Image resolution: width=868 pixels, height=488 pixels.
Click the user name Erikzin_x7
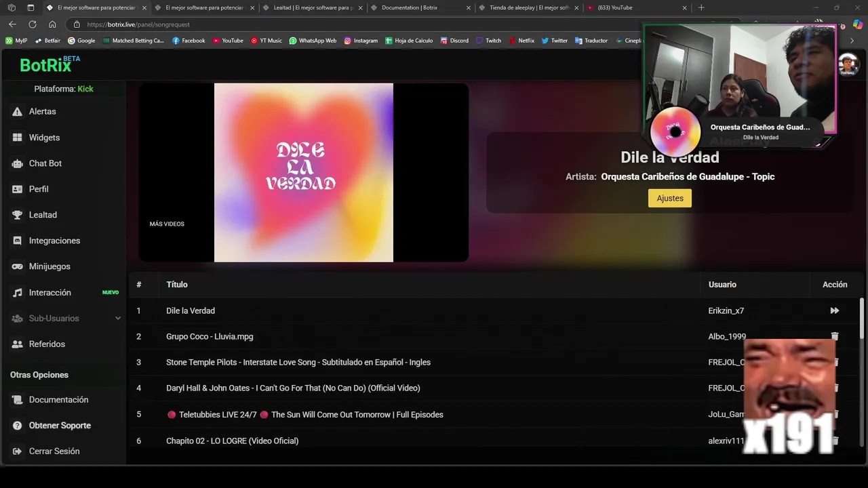coord(726,310)
